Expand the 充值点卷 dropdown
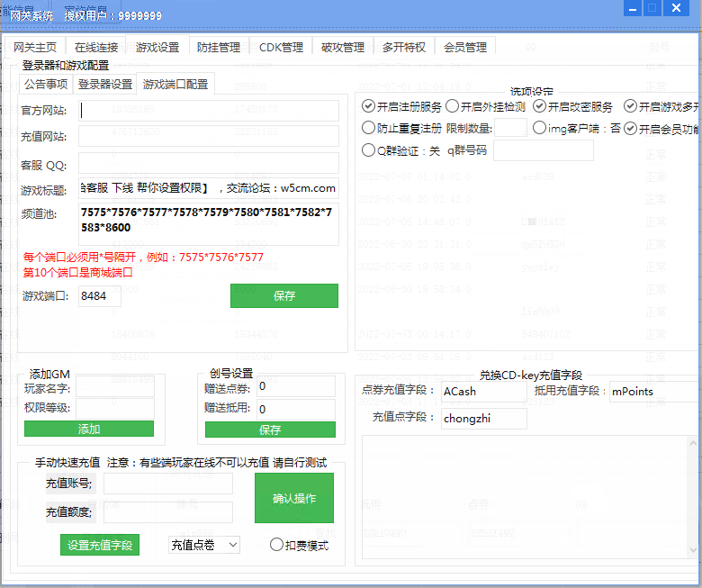This screenshot has width=702, height=588. (204, 545)
